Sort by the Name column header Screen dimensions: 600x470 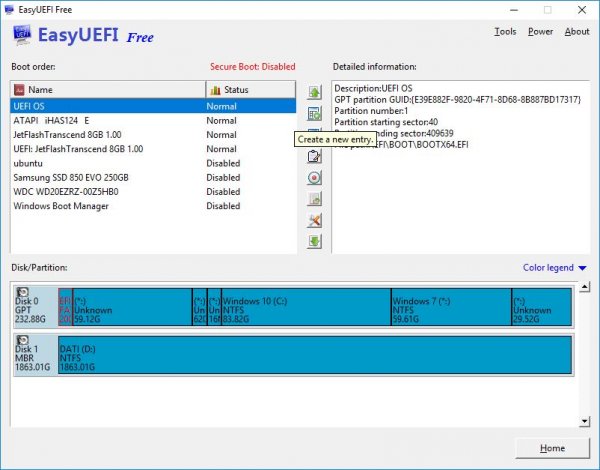coord(108,90)
